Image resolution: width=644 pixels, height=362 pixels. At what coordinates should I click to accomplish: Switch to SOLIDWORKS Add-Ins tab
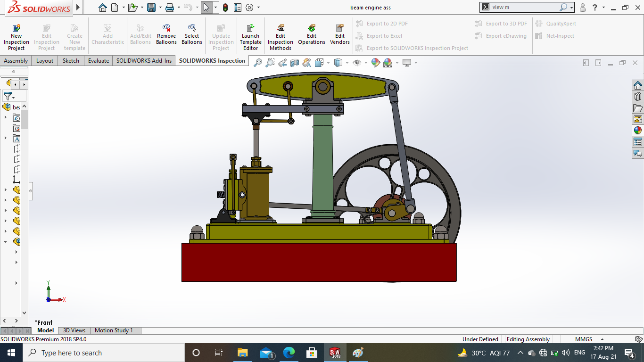[144, 60]
